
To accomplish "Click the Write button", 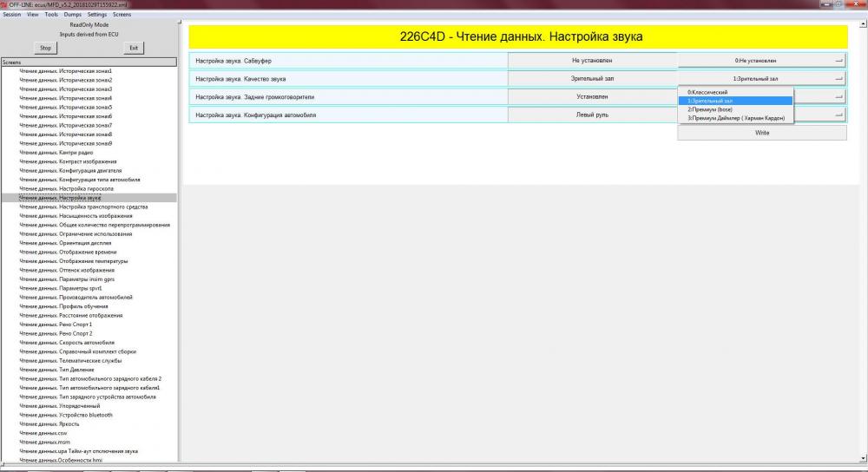I will (x=762, y=133).
